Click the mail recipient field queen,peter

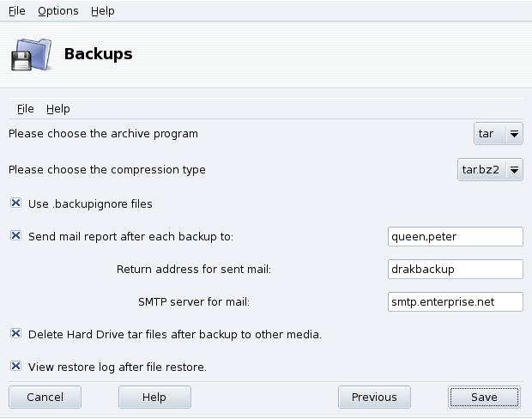coord(455,236)
